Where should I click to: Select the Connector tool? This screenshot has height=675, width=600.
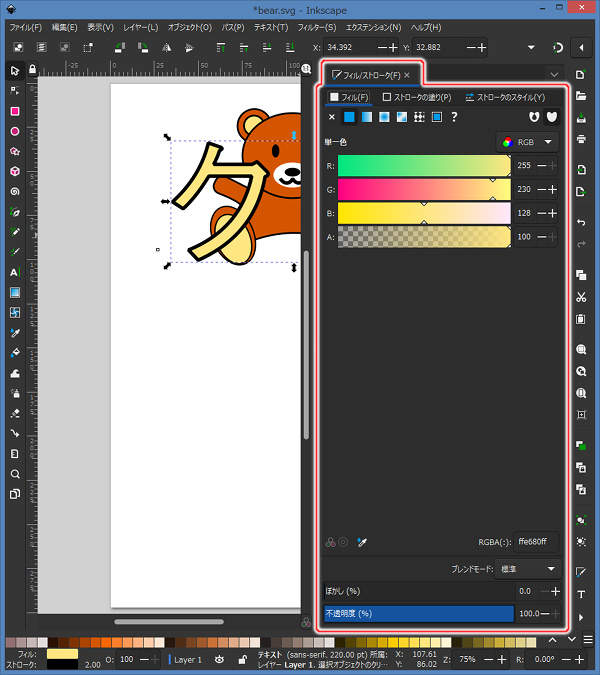pyautogui.click(x=15, y=433)
